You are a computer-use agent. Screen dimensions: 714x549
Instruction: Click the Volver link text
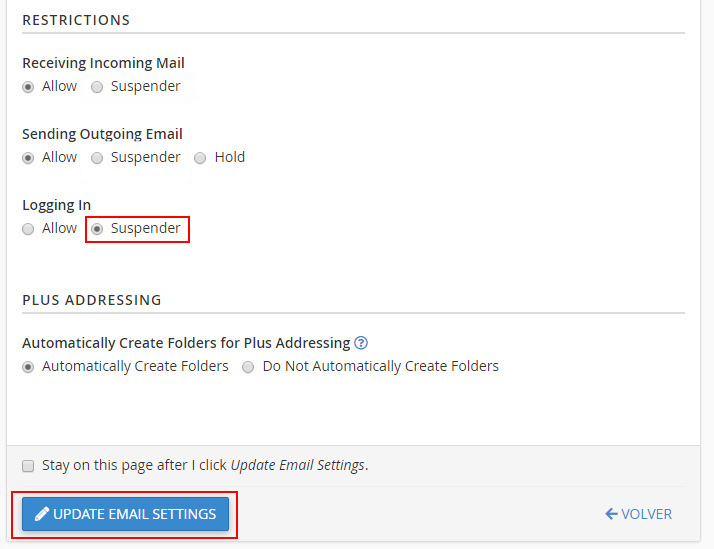[646, 514]
